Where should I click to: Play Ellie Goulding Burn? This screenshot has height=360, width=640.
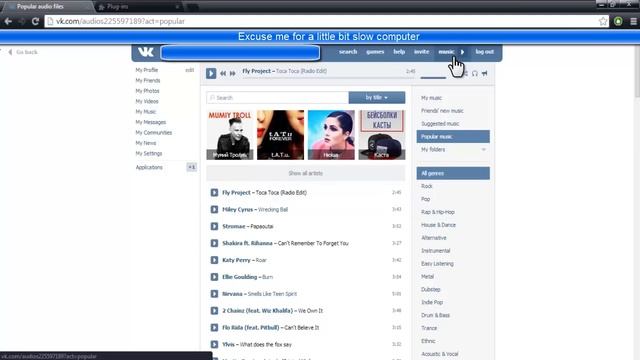(214, 277)
